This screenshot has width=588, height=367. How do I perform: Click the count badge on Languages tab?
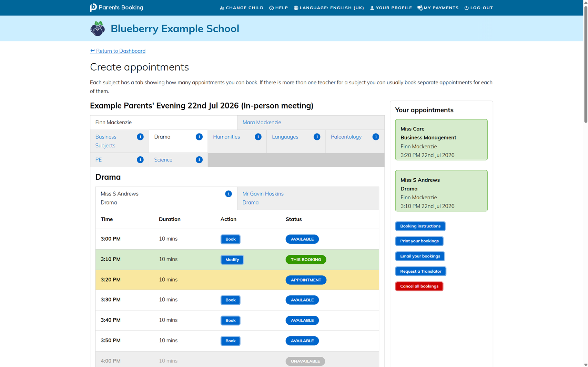(x=317, y=137)
